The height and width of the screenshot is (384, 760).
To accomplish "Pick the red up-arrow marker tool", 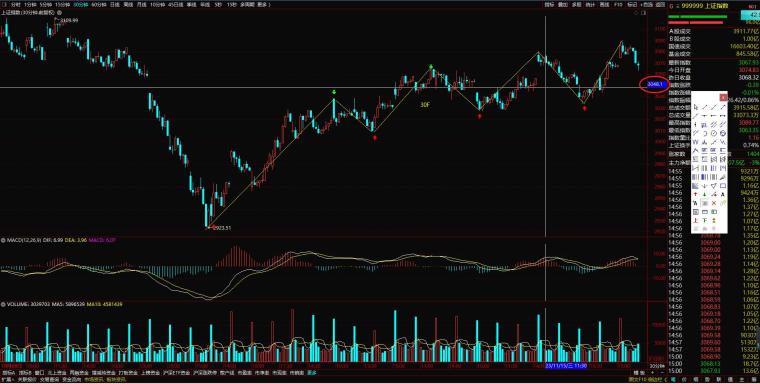I will click(696, 194).
